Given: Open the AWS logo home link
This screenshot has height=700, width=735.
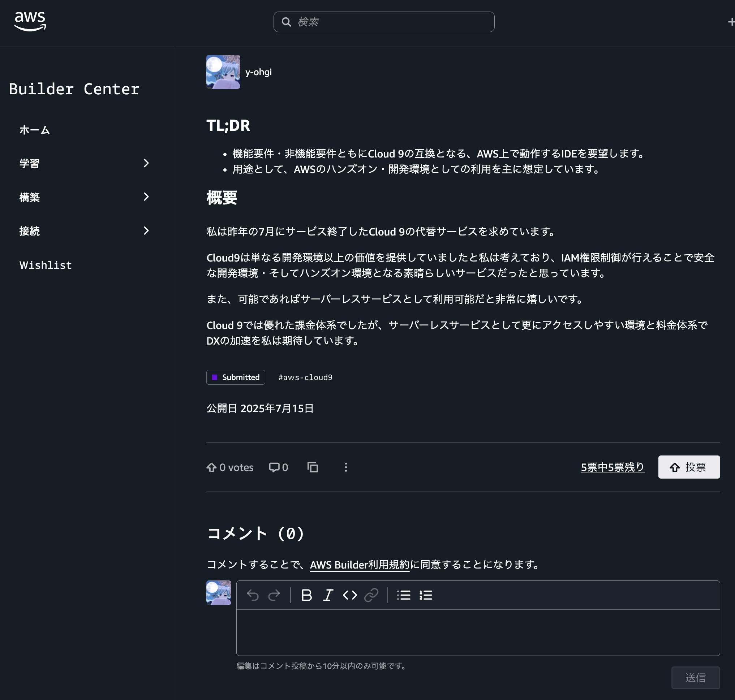Looking at the screenshot, I should pos(30,22).
